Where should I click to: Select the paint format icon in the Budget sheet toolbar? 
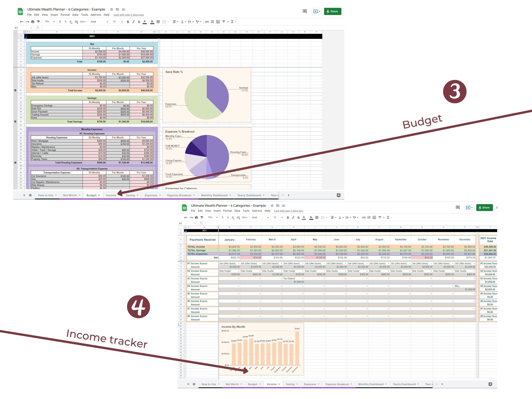(38, 22)
